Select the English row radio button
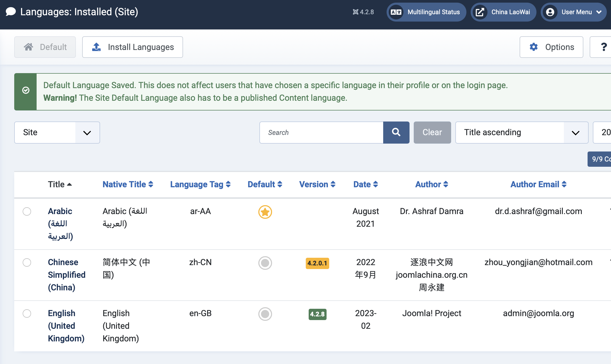Screen dimensions: 611x364 point(27,314)
